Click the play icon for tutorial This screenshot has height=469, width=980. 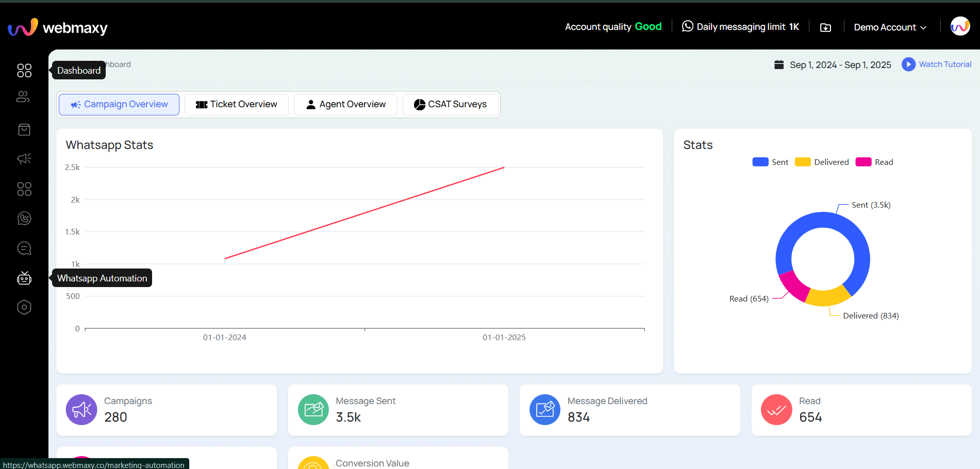click(908, 64)
